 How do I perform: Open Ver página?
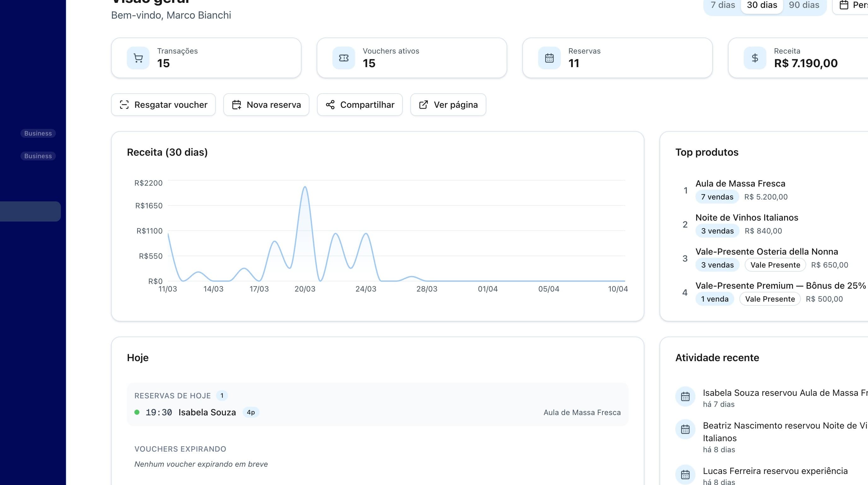[x=448, y=105]
